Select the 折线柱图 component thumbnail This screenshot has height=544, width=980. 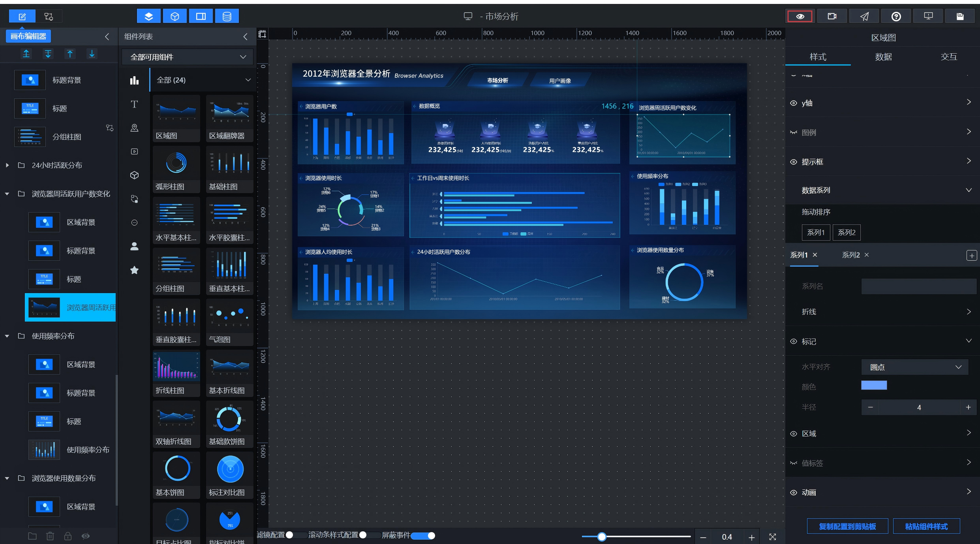[176, 373]
